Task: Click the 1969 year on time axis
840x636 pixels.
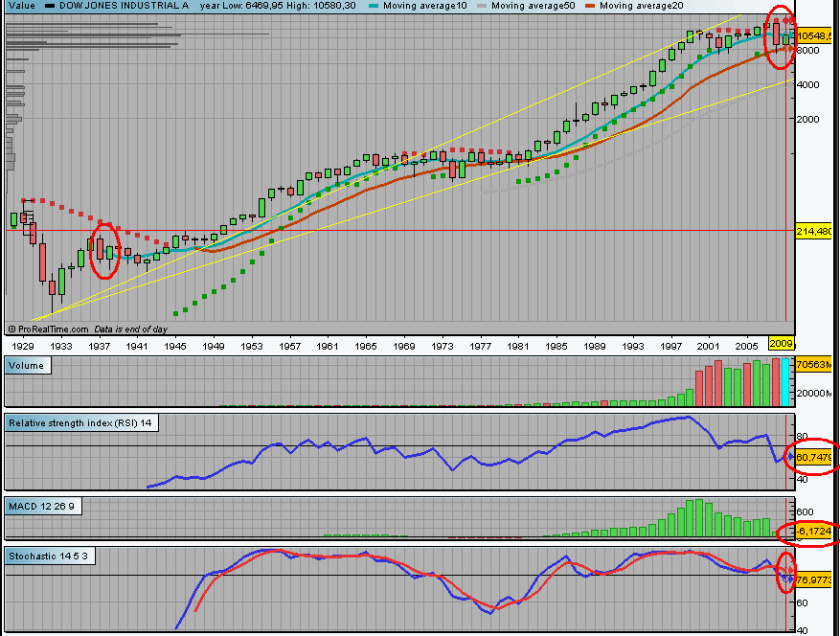Action: 404,346
